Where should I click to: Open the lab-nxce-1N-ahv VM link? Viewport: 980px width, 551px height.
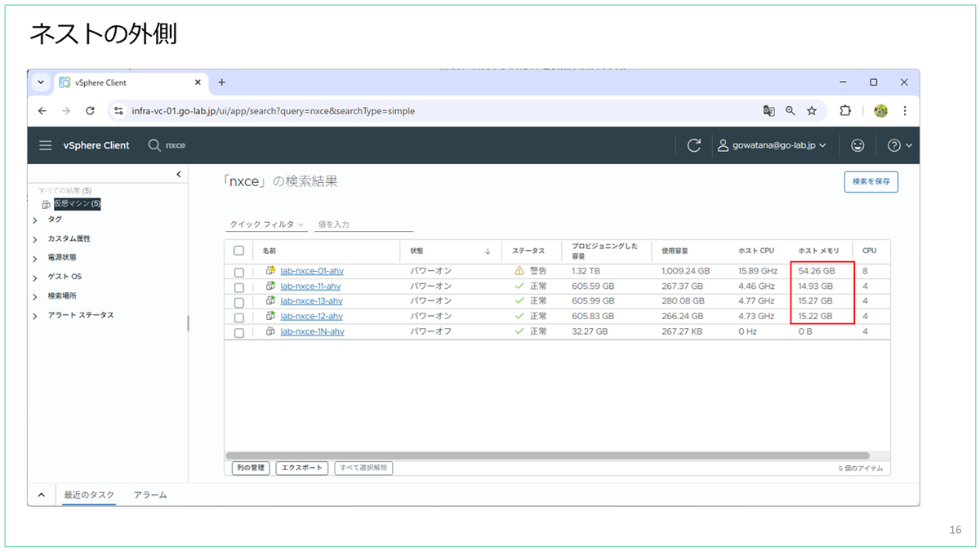(312, 331)
